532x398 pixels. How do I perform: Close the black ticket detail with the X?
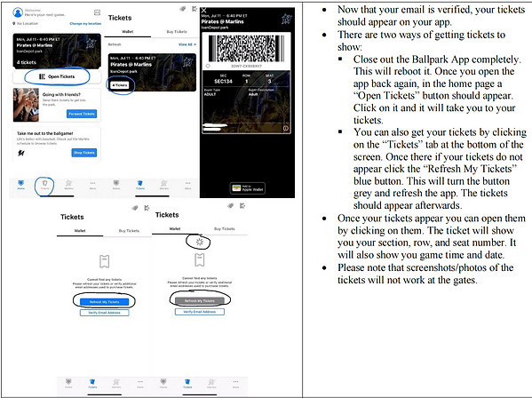pyautogui.click(x=204, y=11)
